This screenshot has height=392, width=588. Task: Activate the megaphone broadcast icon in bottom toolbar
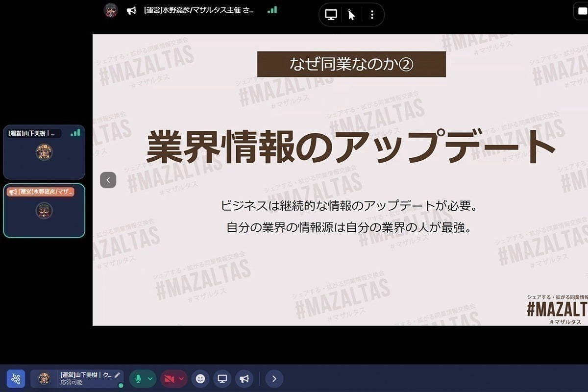(245, 379)
